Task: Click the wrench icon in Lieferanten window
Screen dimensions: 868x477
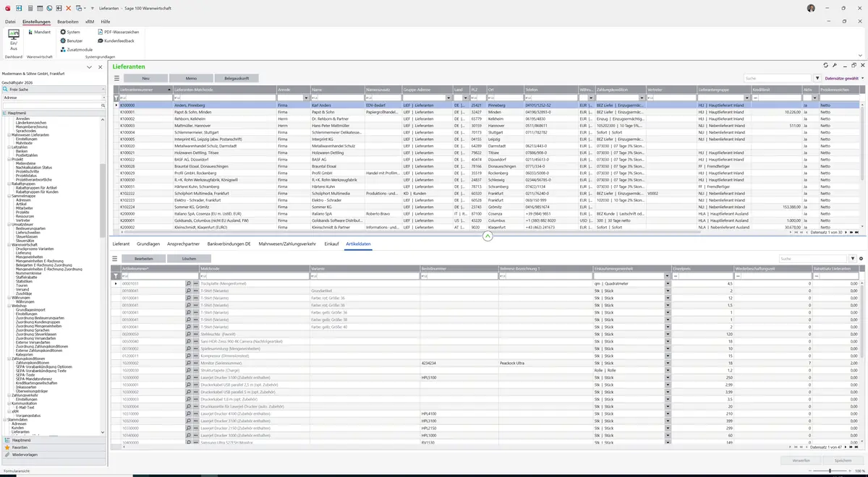Action: click(x=835, y=66)
